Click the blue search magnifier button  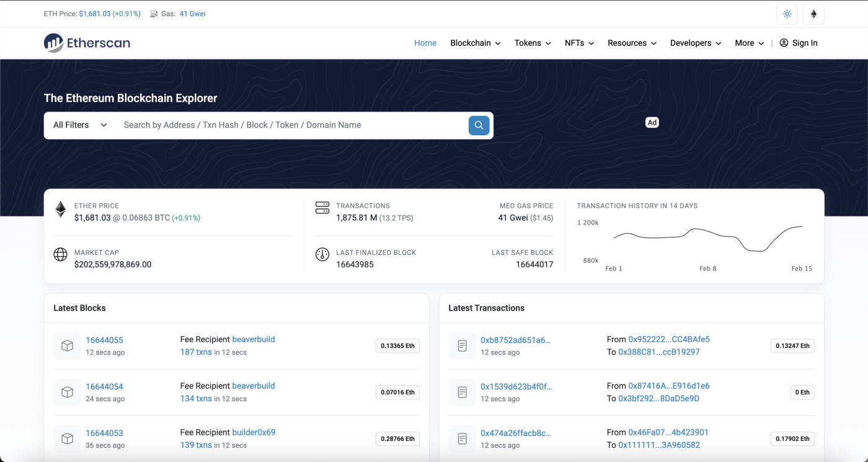(x=479, y=125)
